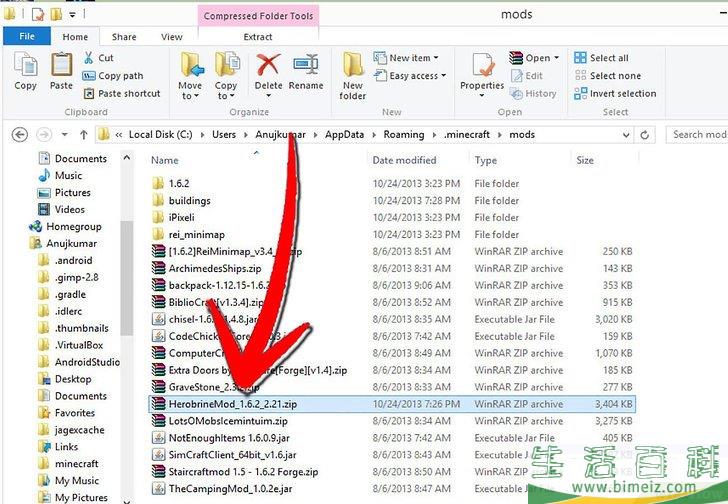Open Videos library in navigation pane

pos(62,209)
